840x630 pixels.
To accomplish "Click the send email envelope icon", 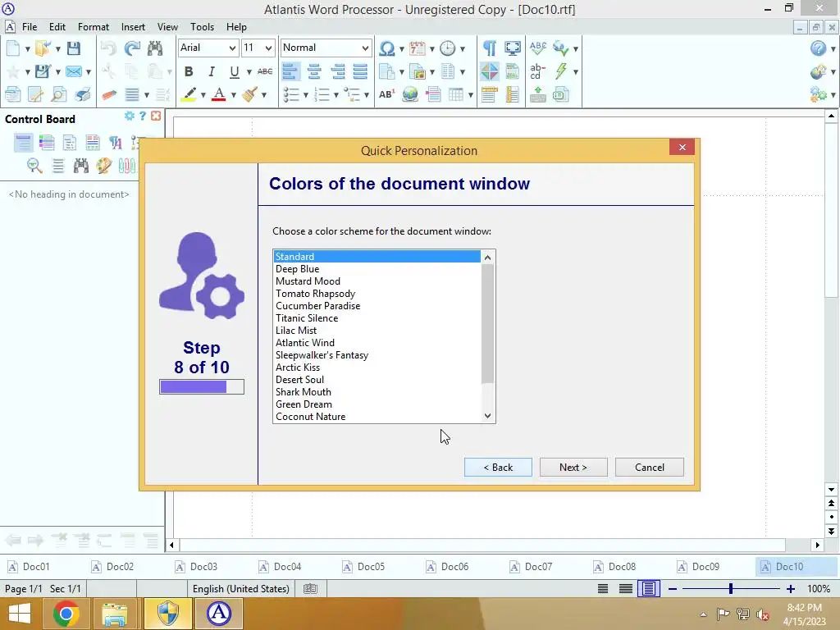I will pos(73,71).
